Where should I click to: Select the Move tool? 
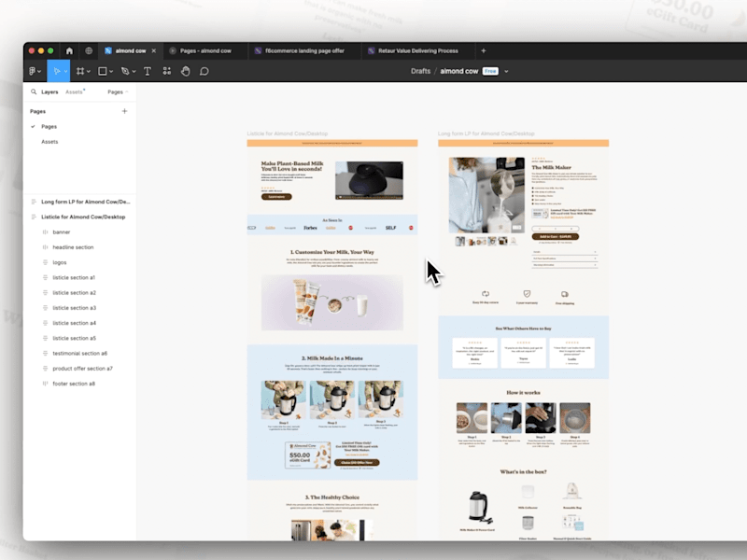tap(56, 71)
